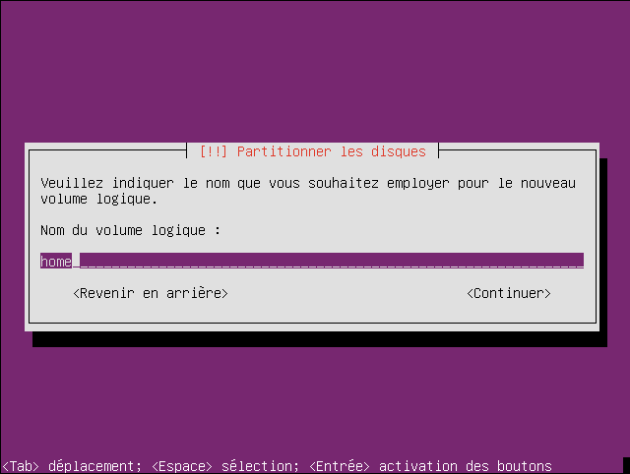Click the 'home' text in the field
The height and width of the screenshot is (474, 630).
coord(56,262)
